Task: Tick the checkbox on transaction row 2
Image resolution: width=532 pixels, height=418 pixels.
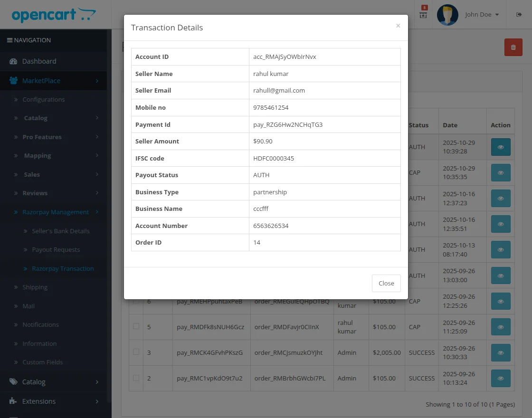Action: click(136, 378)
